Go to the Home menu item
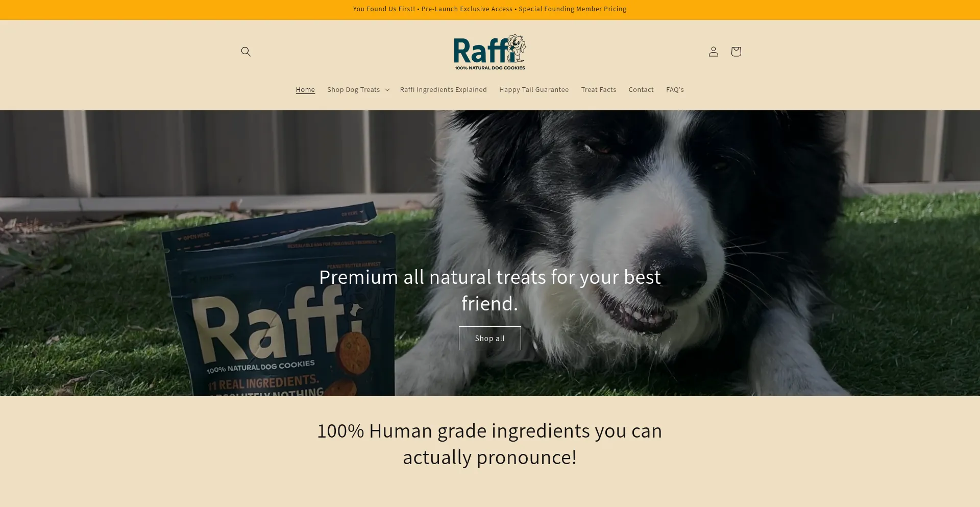This screenshot has width=980, height=507. pos(305,89)
